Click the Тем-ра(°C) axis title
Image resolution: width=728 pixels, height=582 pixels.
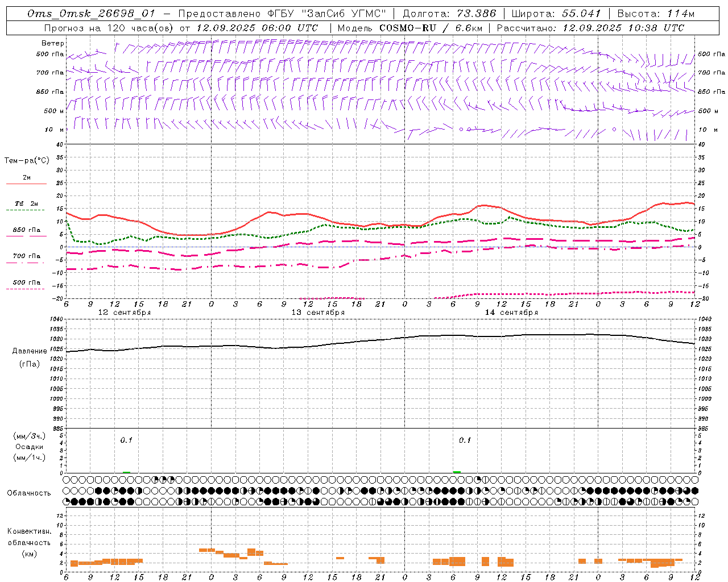pyautogui.click(x=27, y=161)
